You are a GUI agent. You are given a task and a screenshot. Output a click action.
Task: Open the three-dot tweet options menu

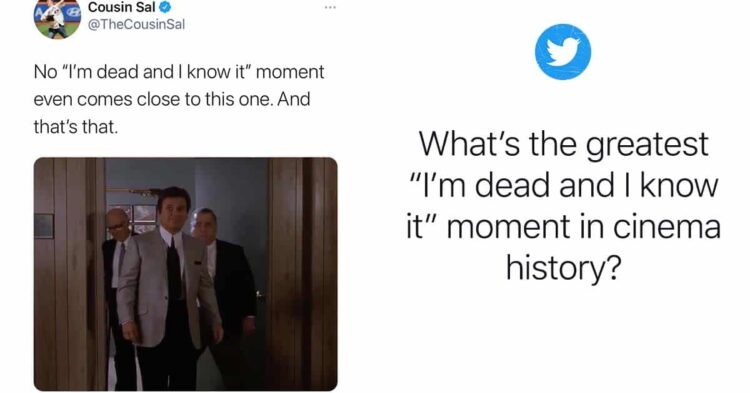(330, 7)
